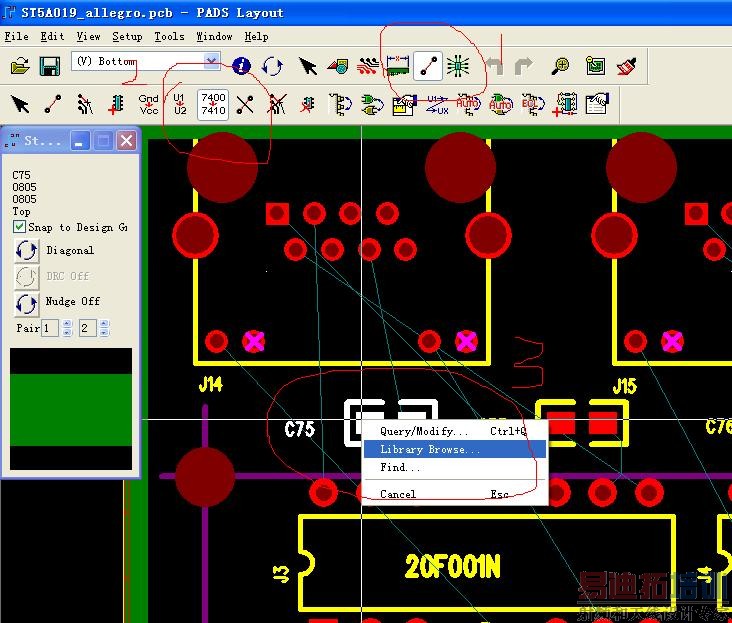Click the Gnd/Vcc power nets icon
Image resolution: width=732 pixels, height=623 pixels.
[148, 104]
